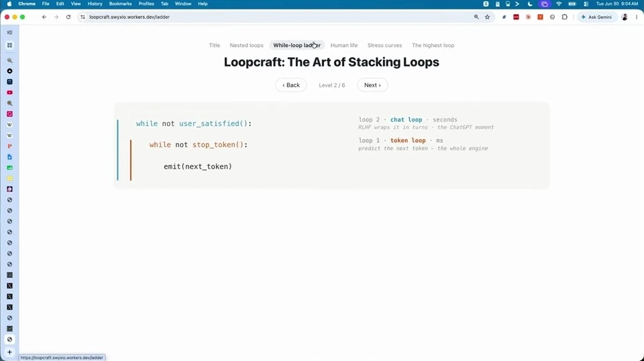644x361 pixels.
Task: Click the 'while not stop_token():' code line
Action: [x=199, y=144]
